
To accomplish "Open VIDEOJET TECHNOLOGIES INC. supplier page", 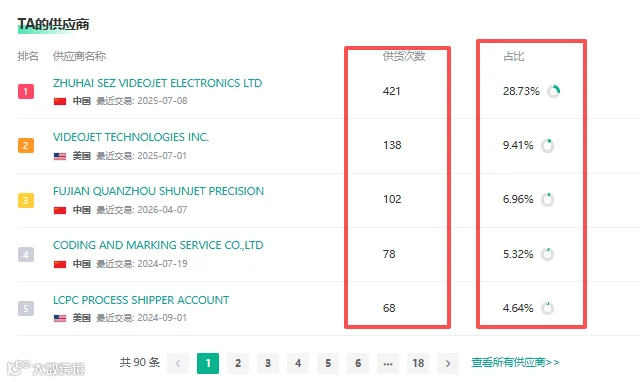I will (131, 137).
